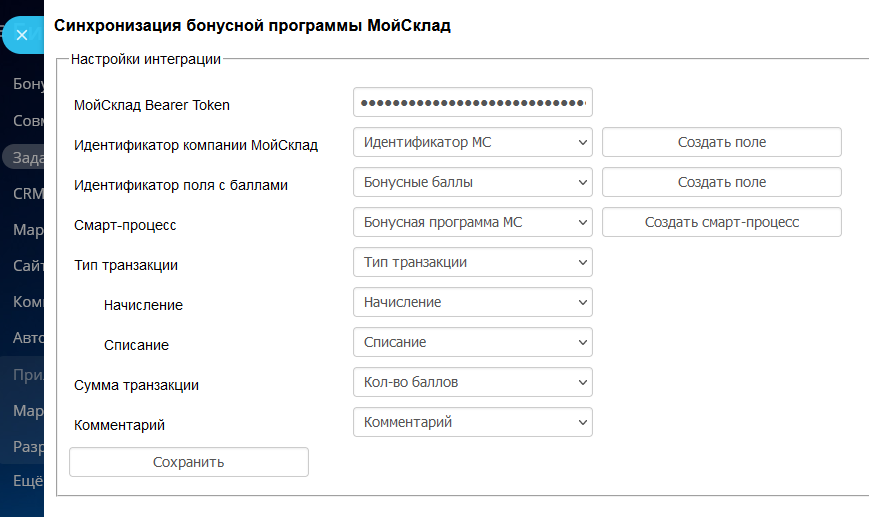
Task: Expand the Тип транзакции dropdown
Action: click(472, 262)
